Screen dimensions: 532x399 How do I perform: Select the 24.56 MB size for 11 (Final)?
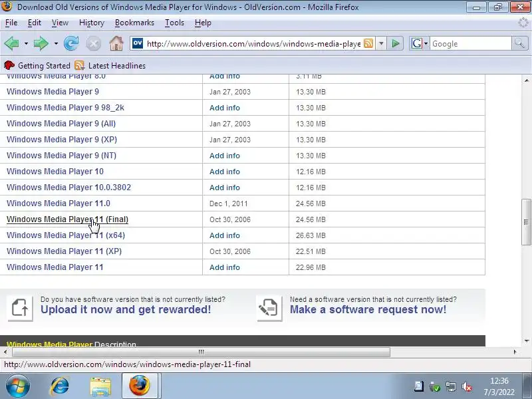tap(311, 219)
